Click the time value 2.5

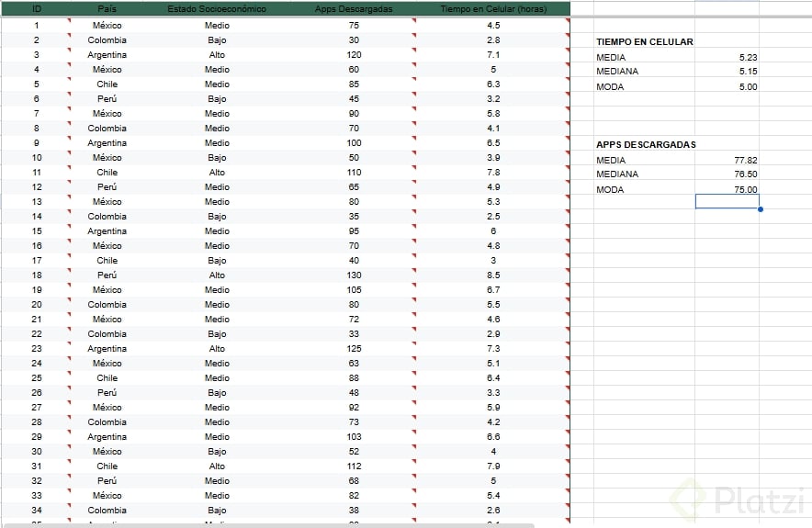point(493,217)
